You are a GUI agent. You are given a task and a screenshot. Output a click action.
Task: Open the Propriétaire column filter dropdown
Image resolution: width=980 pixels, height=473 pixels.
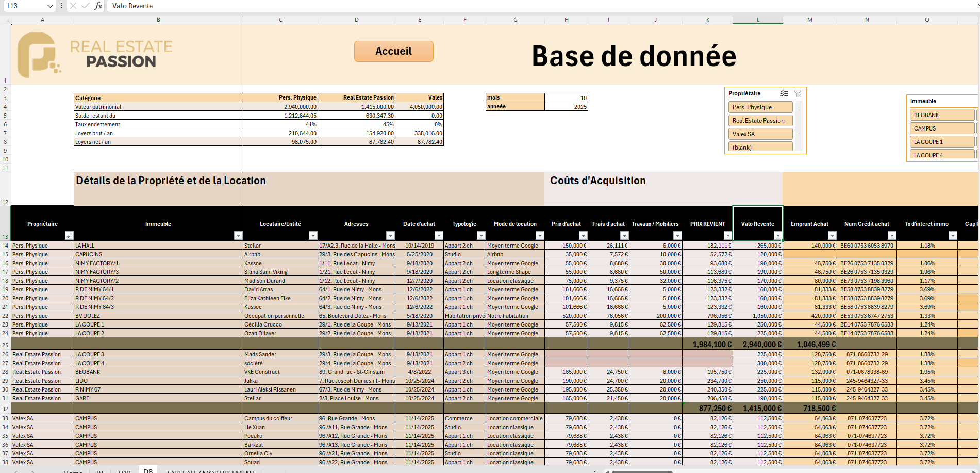tap(69, 236)
